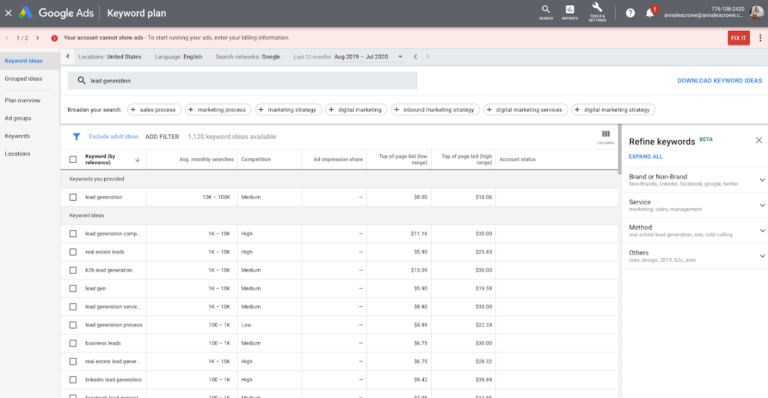Open the three-dot menu beside FIX IT
This screenshot has height=398, width=768.
point(760,38)
